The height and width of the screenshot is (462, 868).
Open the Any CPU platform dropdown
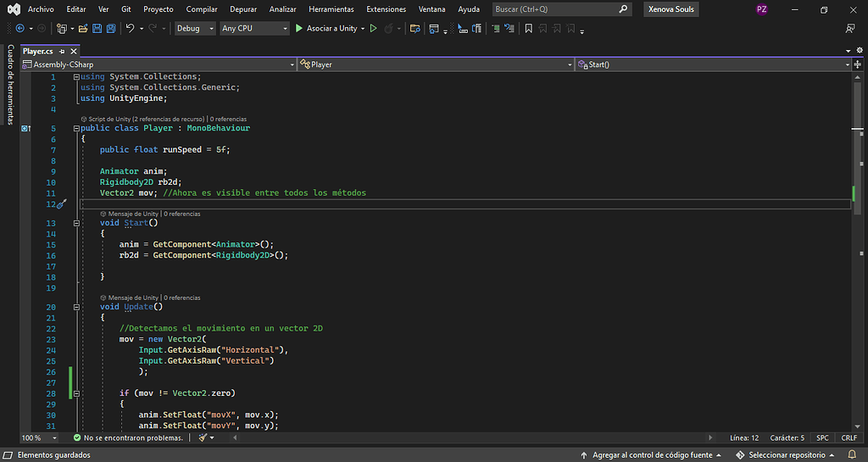point(253,28)
